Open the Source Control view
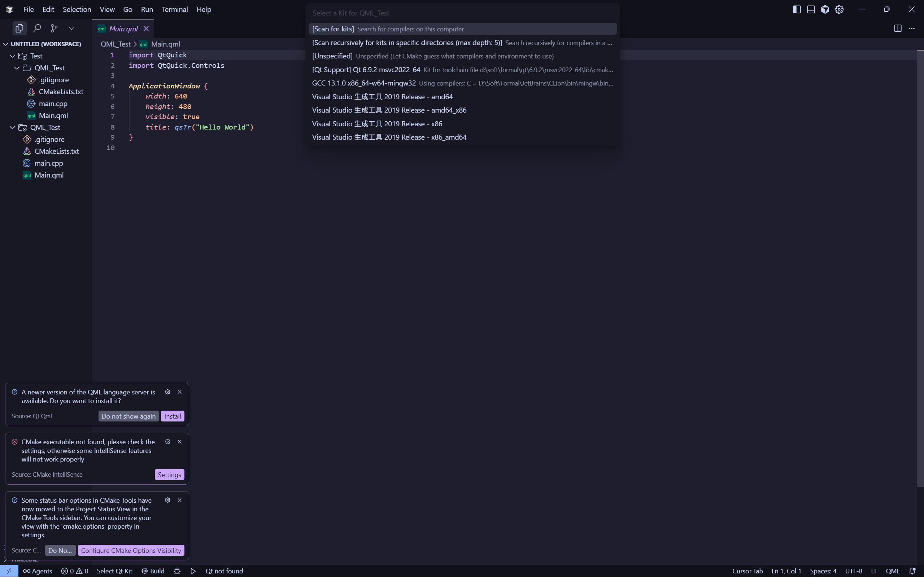Viewport: 924px width, 577px height. click(54, 28)
